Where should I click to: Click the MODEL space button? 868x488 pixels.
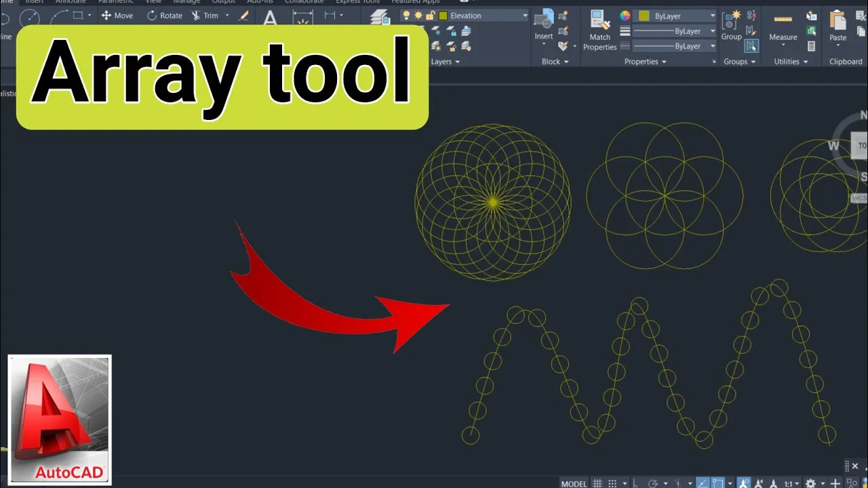point(574,483)
